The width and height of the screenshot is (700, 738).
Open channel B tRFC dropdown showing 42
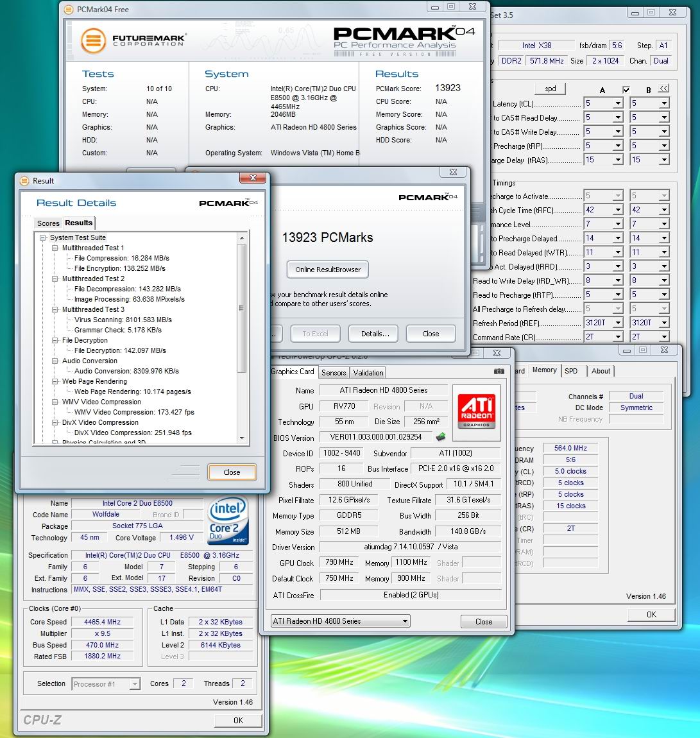pos(664,210)
